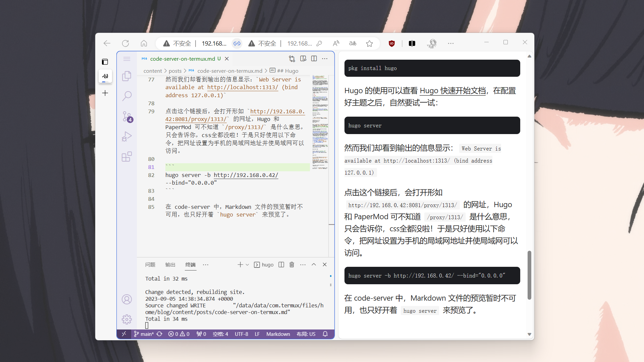Open the terminal launch profile dropdown
The image size is (644, 362).
click(x=248, y=265)
